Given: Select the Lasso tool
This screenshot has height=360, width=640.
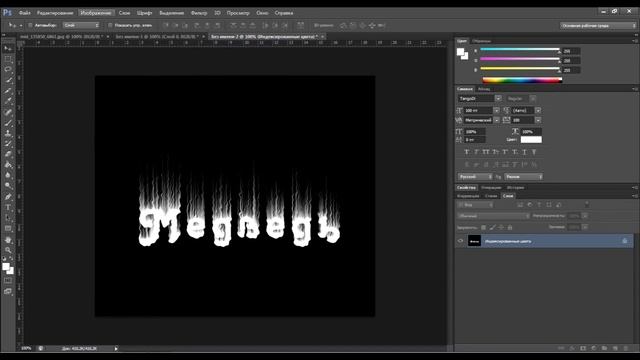Looking at the screenshot, I should coord(8,70).
